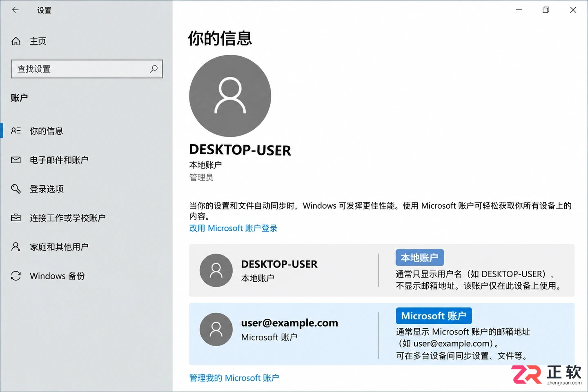588x392 pixels.
Task: Click the large DESKTOP-USER heading under avatar
Action: click(240, 150)
